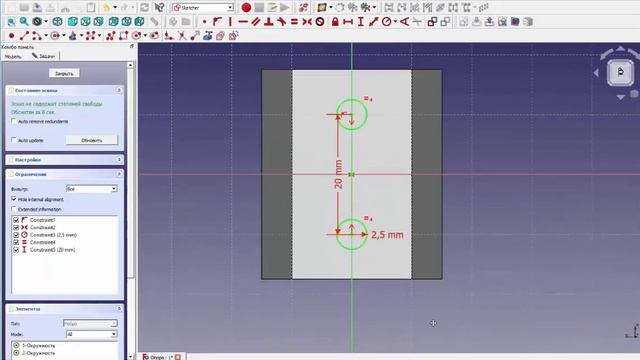The height and width of the screenshot is (360, 640).
Task: Toggle the Auto update checkbox
Action: click(x=14, y=140)
